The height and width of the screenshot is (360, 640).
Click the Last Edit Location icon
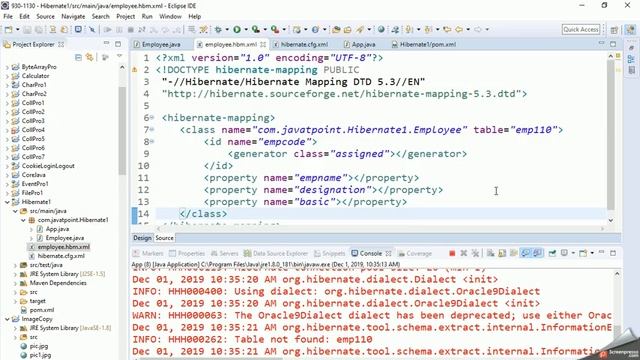coord(447,29)
